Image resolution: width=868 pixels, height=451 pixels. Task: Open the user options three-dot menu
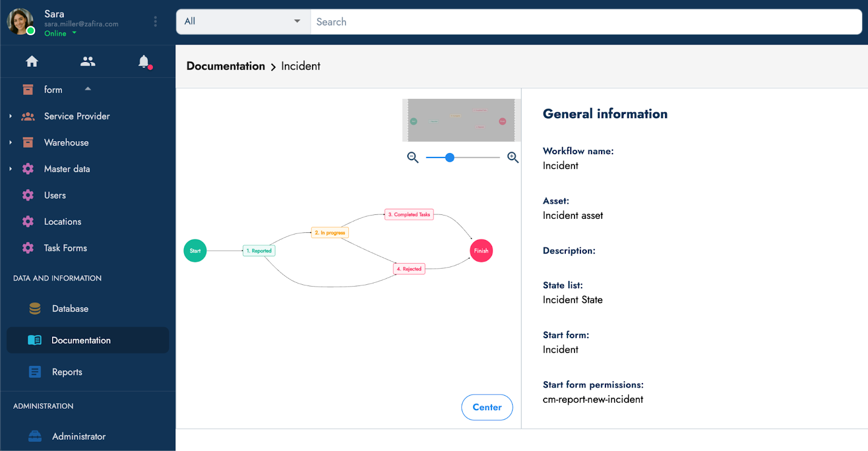point(155,22)
